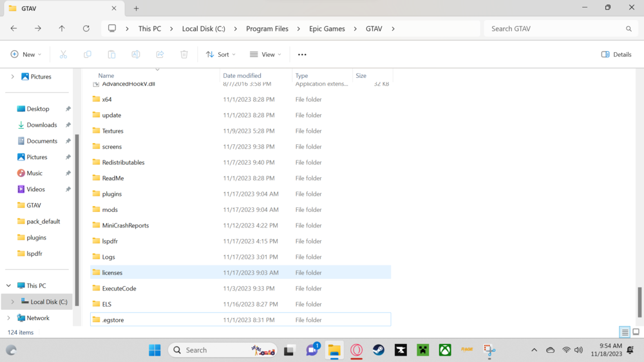The height and width of the screenshot is (362, 644).
Task: Expand Local Disk (C:) tree node
Action: 12,301
